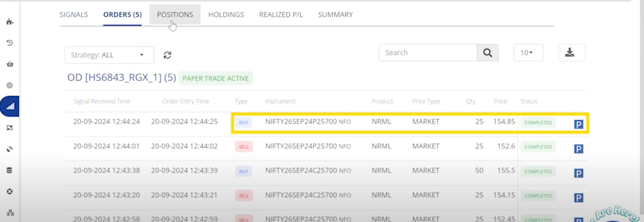Click the magnifying glass search button
644x222 pixels.
[488, 53]
